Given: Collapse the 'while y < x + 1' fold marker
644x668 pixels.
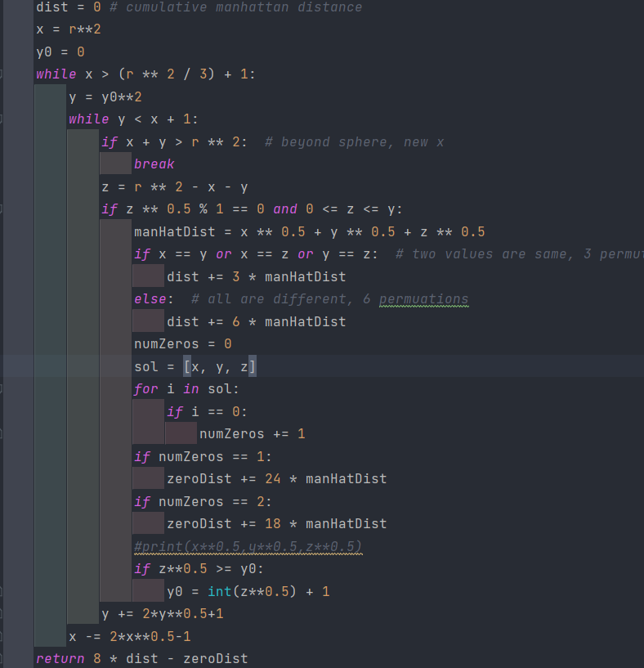Looking at the screenshot, I should coord(2,119).
